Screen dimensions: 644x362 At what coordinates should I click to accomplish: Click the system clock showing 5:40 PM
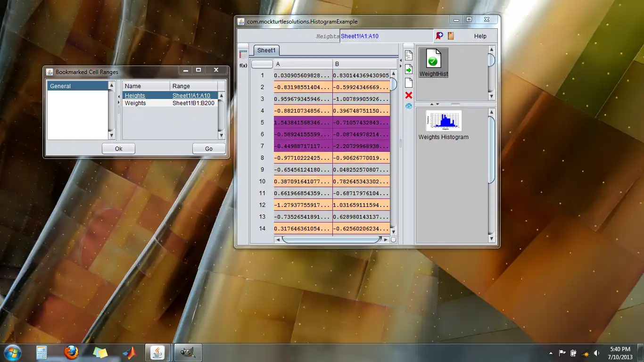[619, 353]
